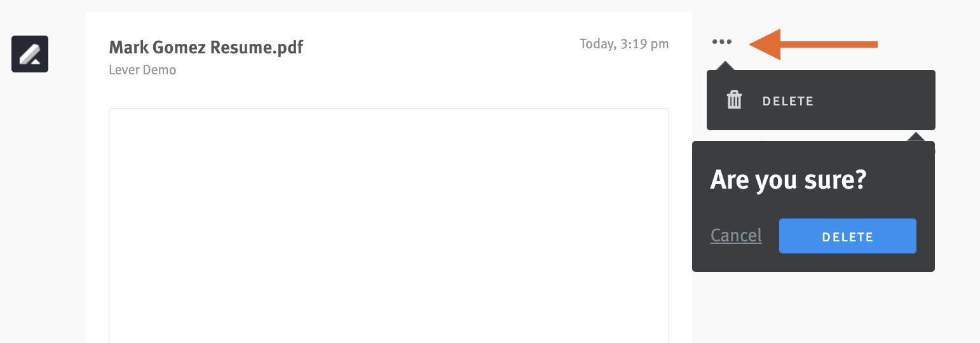Click the trash can icon
This screenshot has height=343, width=980.
(x=734, y=100)
